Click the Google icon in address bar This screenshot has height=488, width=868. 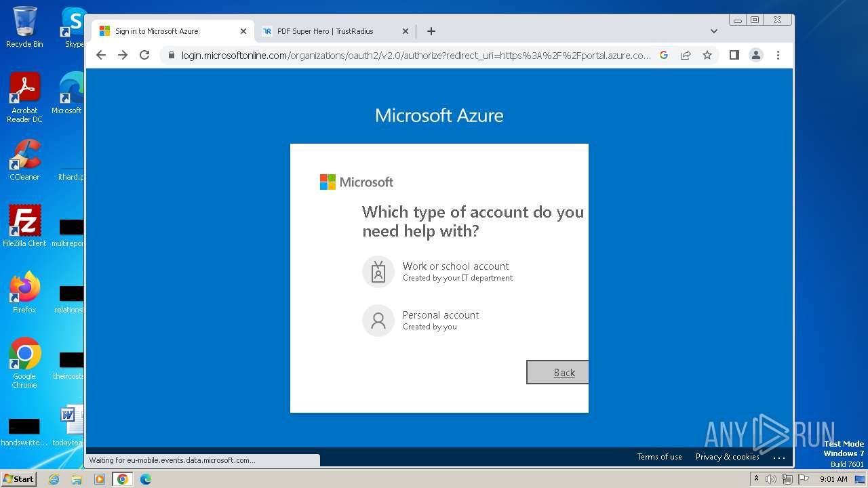664,55
